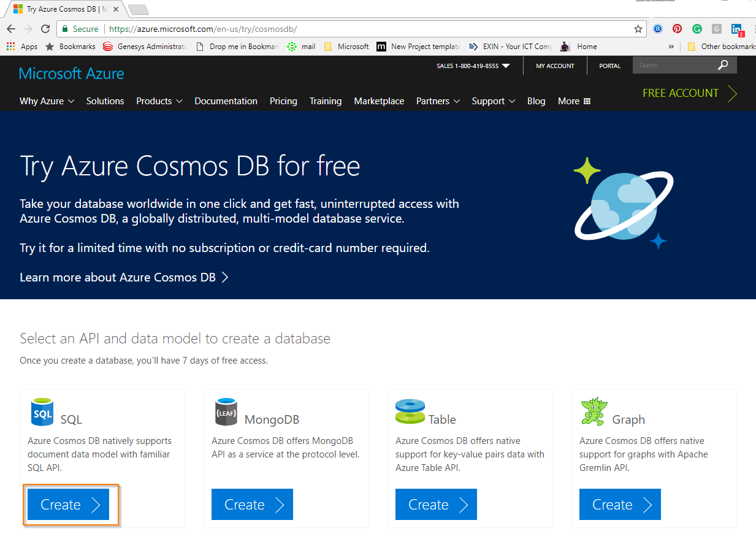Go to the Documentation page
756x539 pixels.
226,101
